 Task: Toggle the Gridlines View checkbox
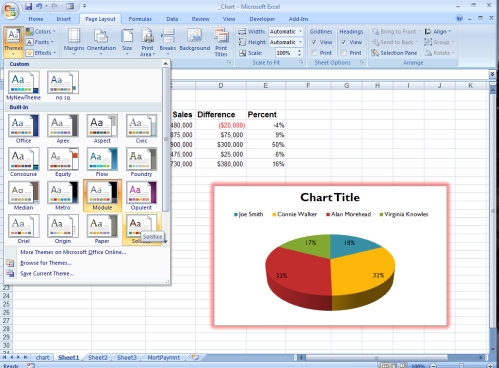[x=314, y=42]
